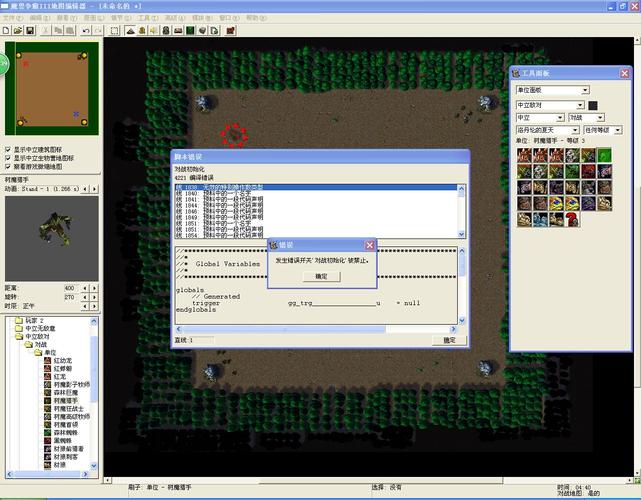641x500 pixels.
Task: Open a map file from toolbar
Action: tap(18, 31)
